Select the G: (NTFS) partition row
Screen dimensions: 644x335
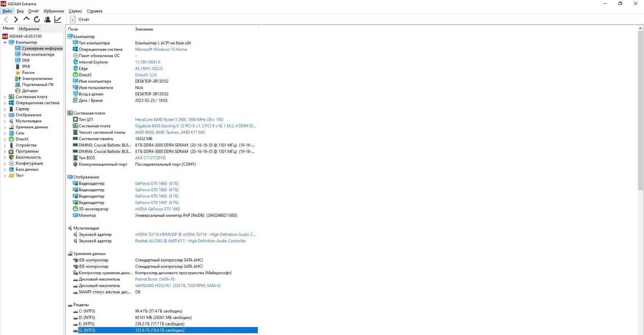[165, 330]
